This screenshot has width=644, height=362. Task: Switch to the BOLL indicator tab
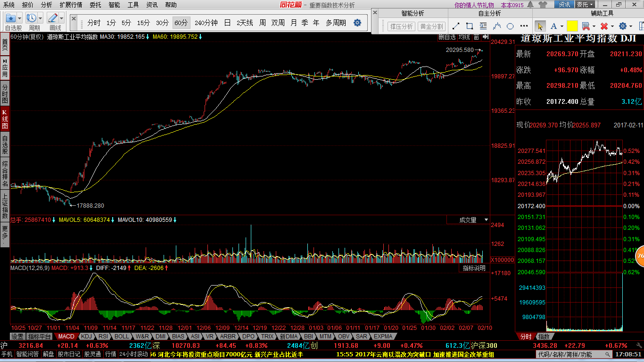[122, 337]
